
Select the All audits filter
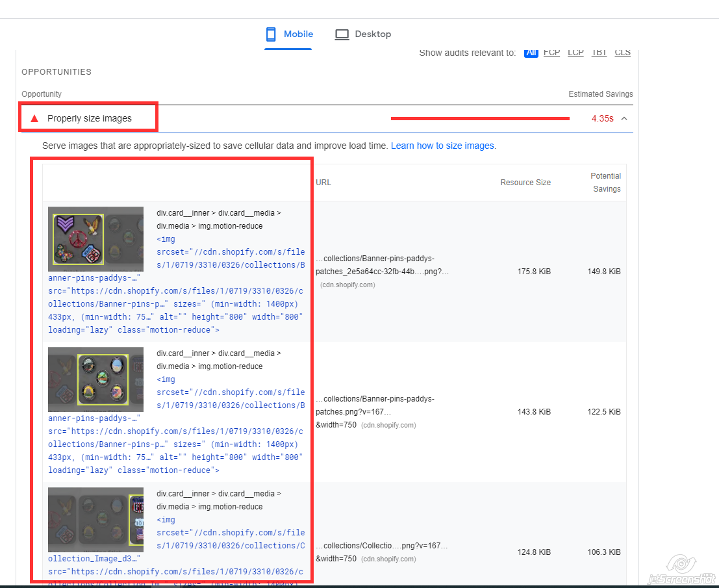(x=531, y=53)
